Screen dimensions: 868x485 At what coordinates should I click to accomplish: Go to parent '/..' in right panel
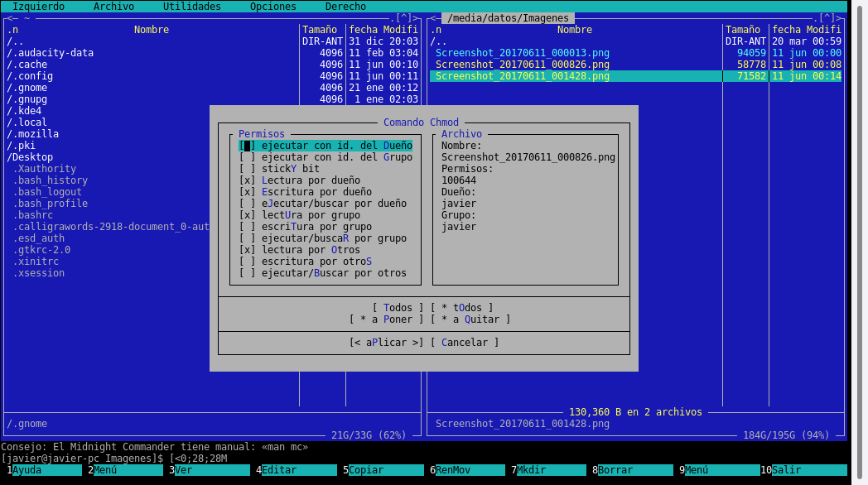[x=438, y=41]
